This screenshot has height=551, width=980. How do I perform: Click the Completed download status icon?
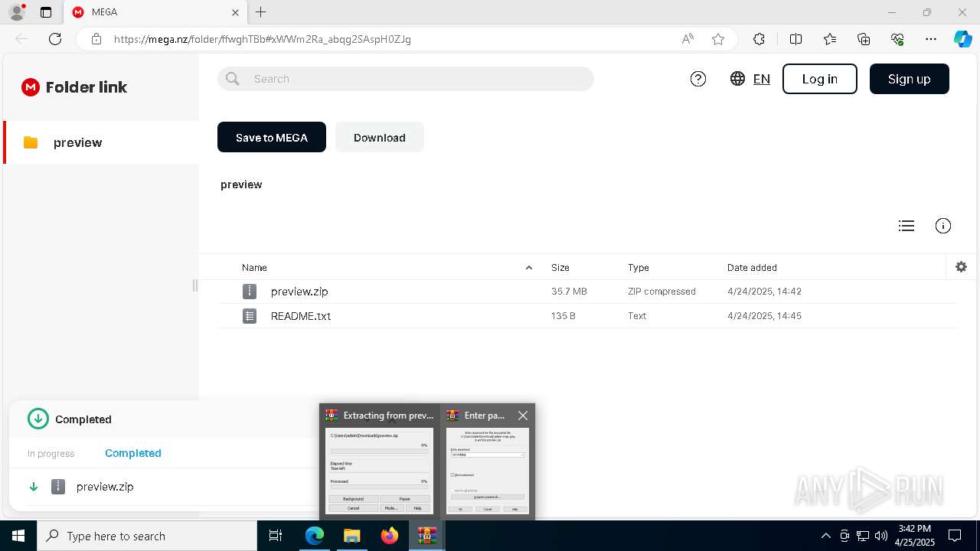(38, 419)
